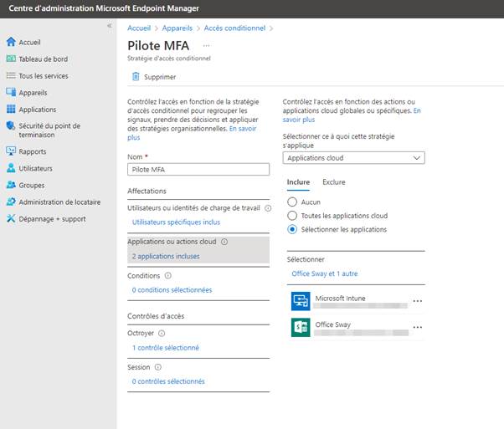Viewport: 504px width, 429px height.
Task: Click the Tous les services menu label
Action: click(x=44, y=76)
